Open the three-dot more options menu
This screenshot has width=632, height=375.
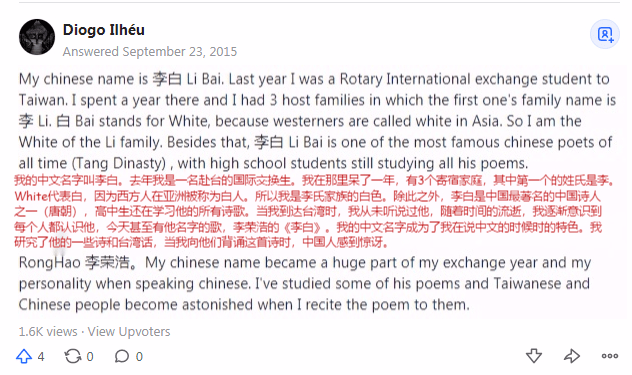coord(609,356)
